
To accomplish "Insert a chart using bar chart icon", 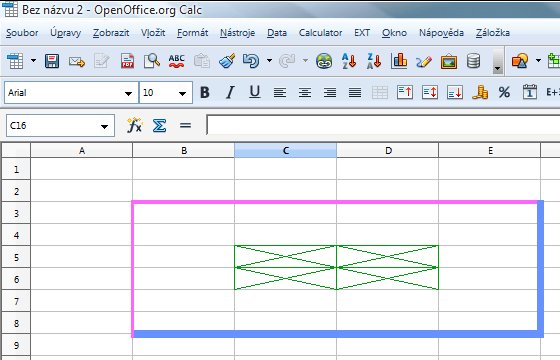I will pos(399,61).
